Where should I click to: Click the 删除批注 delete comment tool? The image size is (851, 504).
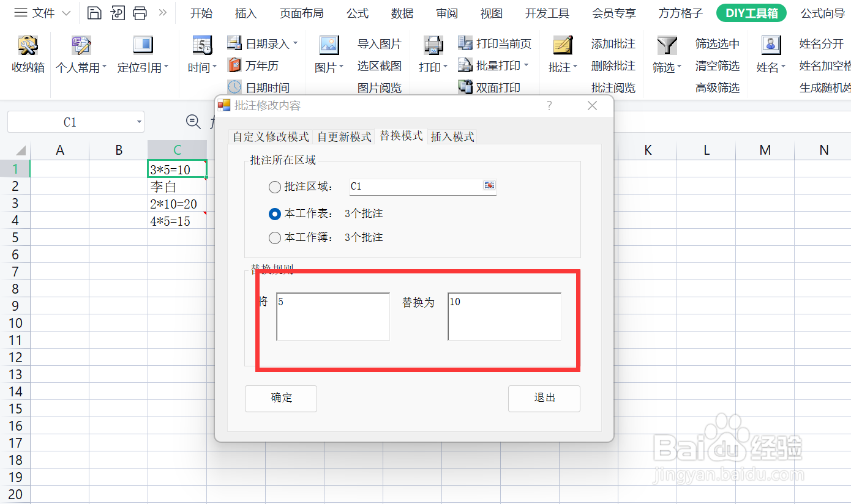[613, 65]
